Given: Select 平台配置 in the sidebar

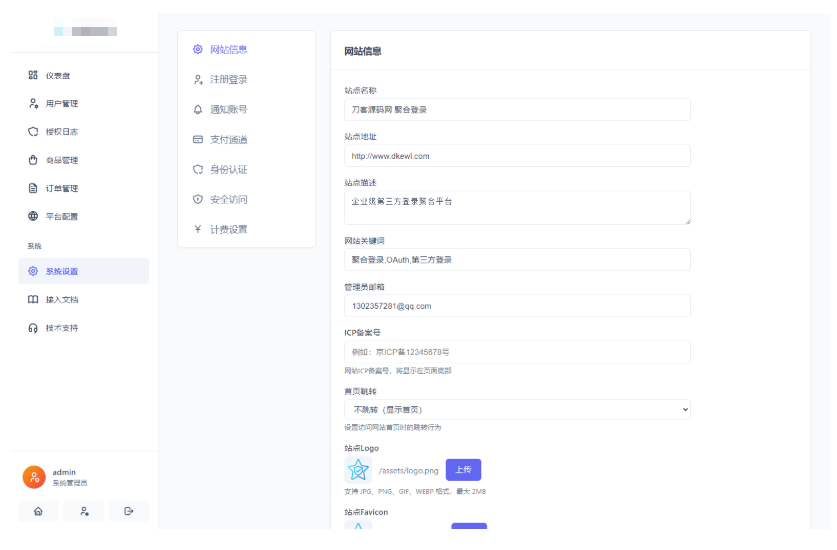Looking at the screenshot, I should [83, 216].
